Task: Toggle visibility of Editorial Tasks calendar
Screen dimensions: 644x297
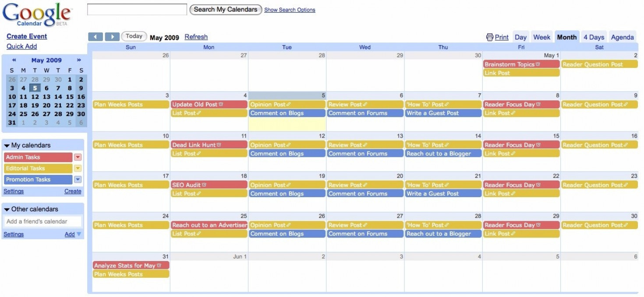Action: 38,168
